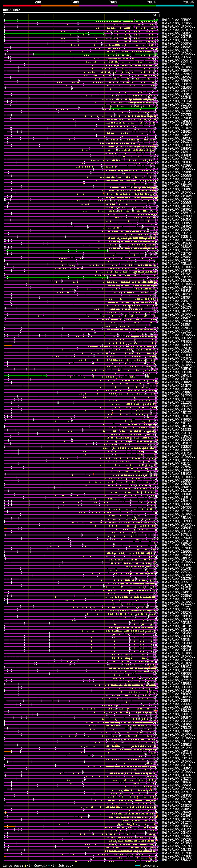The image size is (197, 868).
Task: Select the UniRef100_Q9C669 label
Action: click(177, 176)
